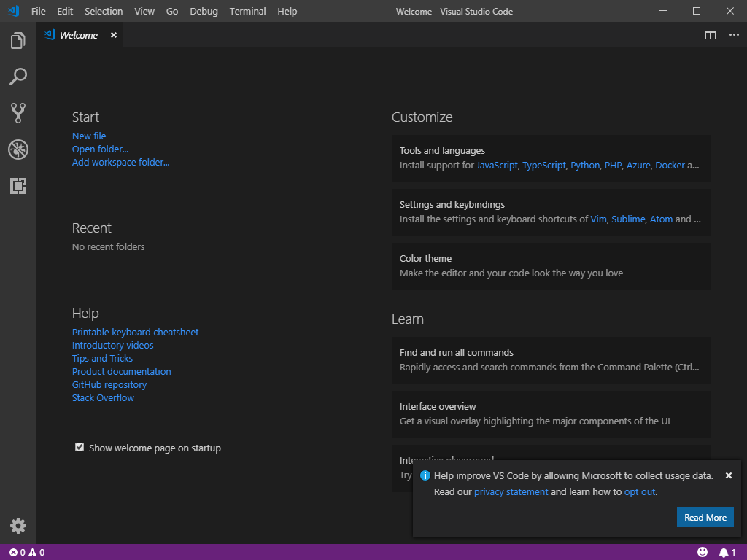Click the info icon in the notification
Screen dimensions: 747x560
(425, 475)
